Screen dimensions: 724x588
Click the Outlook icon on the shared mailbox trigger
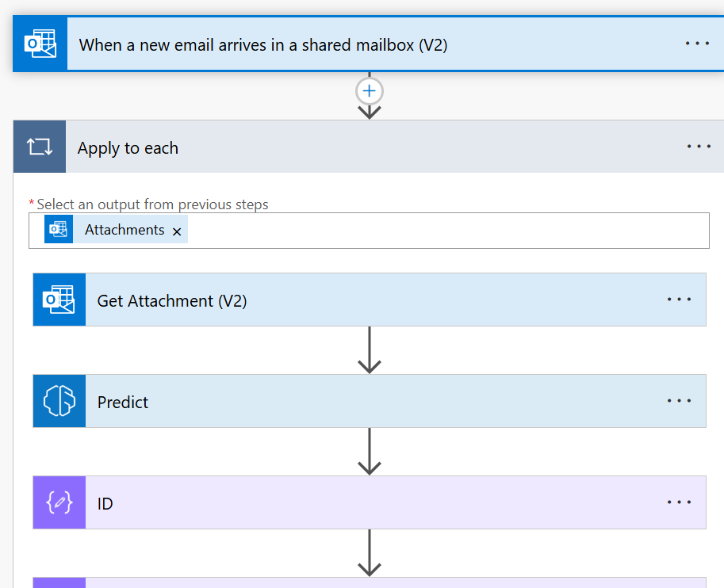[40, 44]
